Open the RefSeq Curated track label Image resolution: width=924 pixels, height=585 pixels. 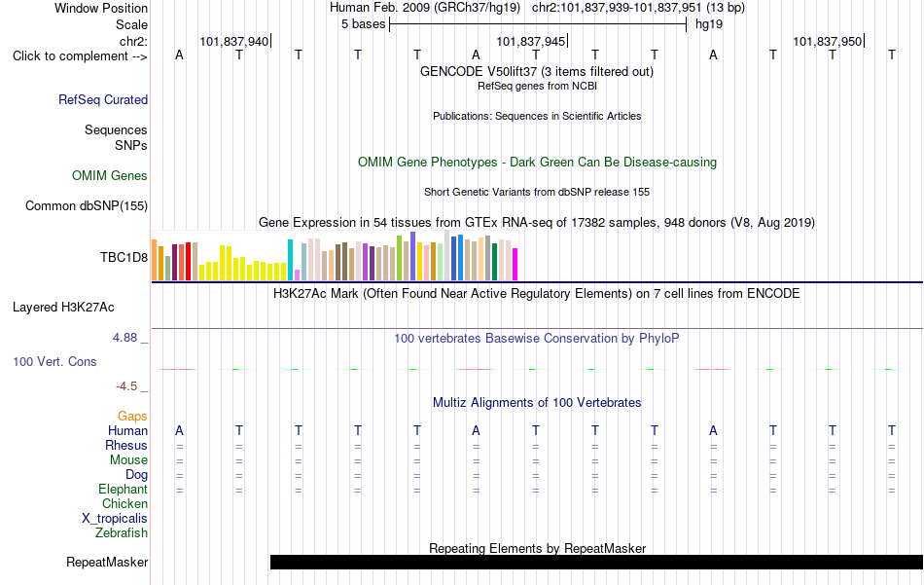click(x=103, y=99)
